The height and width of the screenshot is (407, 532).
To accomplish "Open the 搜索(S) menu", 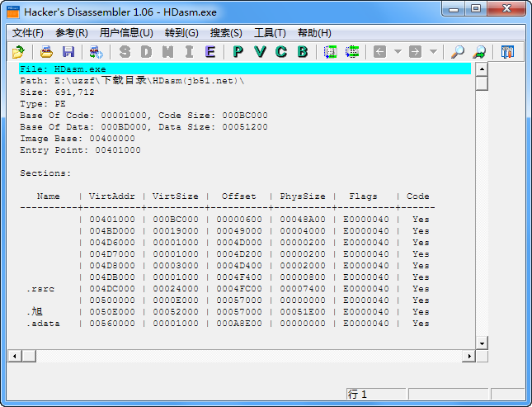I will pos(226,33).
